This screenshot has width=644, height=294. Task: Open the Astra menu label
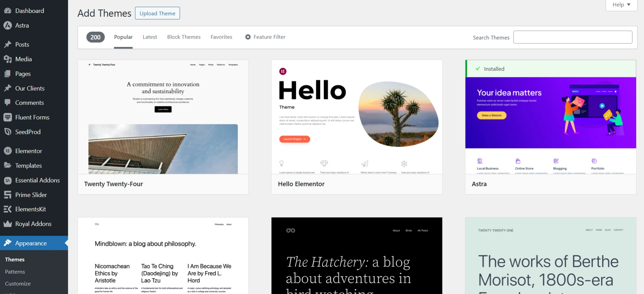(22, 25)
